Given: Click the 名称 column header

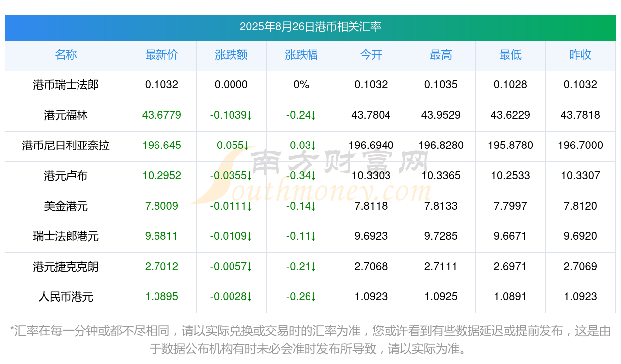Looking at the screenshot, I should pos(66,55).
